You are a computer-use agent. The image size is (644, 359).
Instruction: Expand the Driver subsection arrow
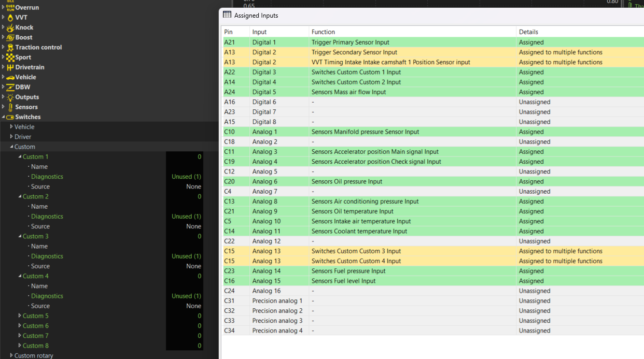tap(11, 137)
